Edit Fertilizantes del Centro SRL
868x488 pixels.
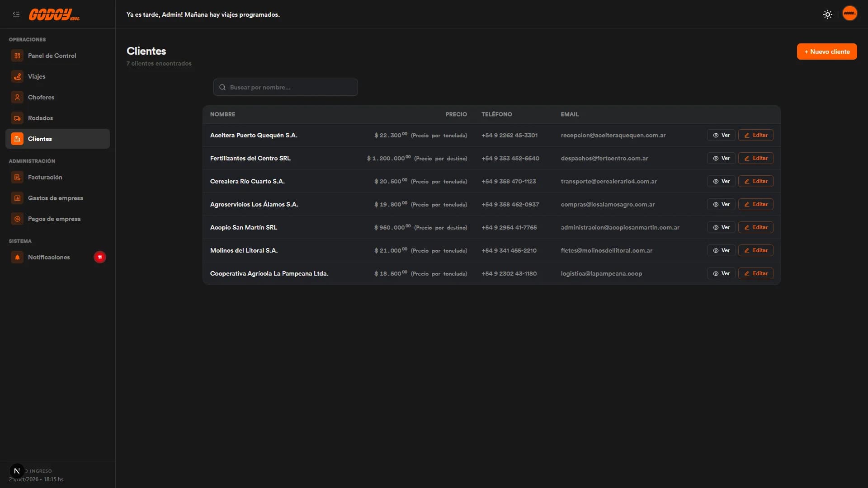[755, 158]
